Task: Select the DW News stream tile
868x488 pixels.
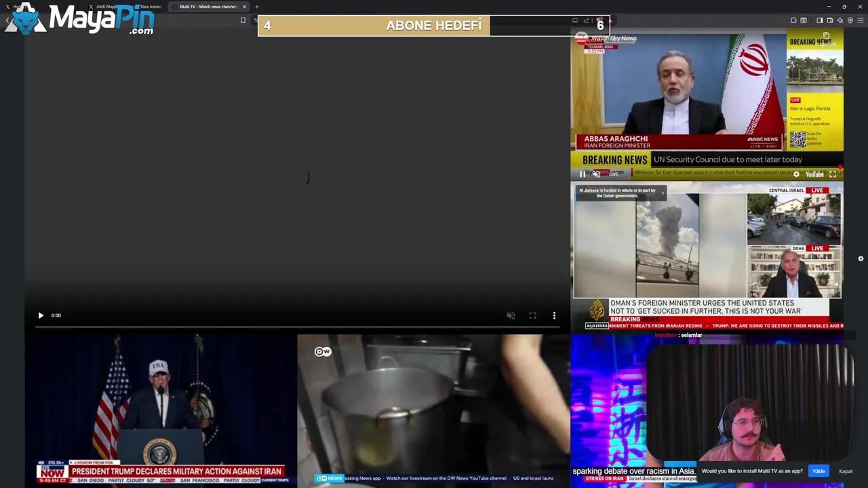Action: coord(433,409)
